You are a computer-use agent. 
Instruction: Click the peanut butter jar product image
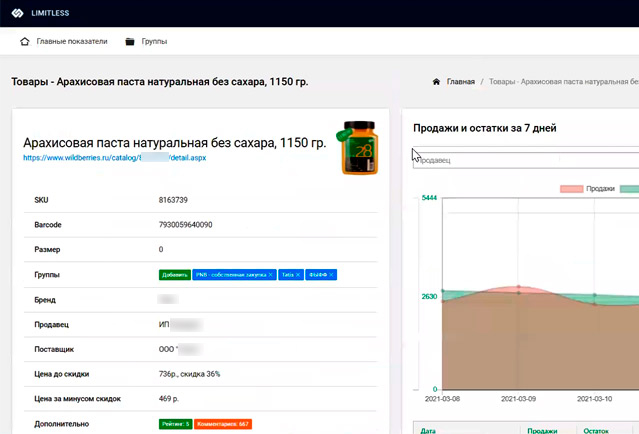(x=358, y=148)
